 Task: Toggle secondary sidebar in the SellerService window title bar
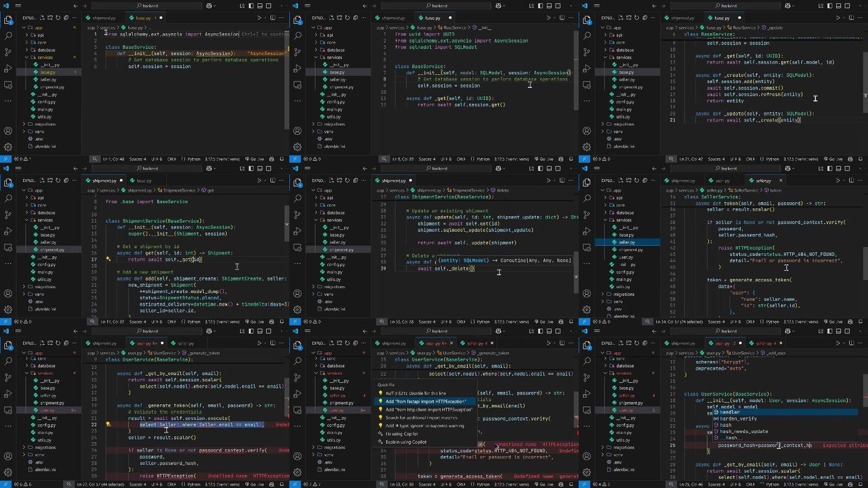tap(847, 168)
